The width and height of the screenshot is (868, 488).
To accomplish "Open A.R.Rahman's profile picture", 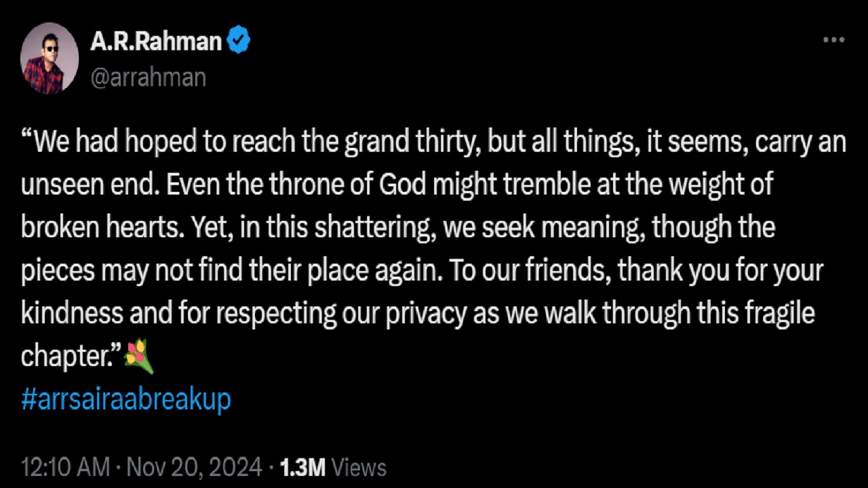I will pos(50,58).
